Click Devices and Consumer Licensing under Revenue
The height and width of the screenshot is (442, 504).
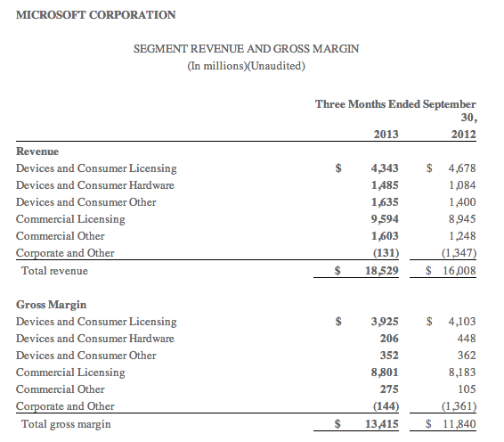(x=96, y=168)
